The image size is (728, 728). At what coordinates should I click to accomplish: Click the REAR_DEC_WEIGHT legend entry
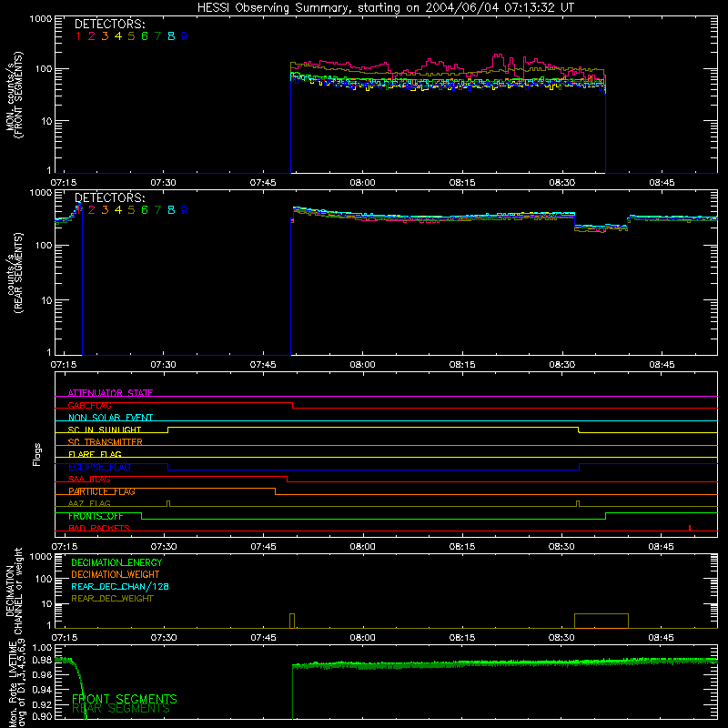point(112,599)
